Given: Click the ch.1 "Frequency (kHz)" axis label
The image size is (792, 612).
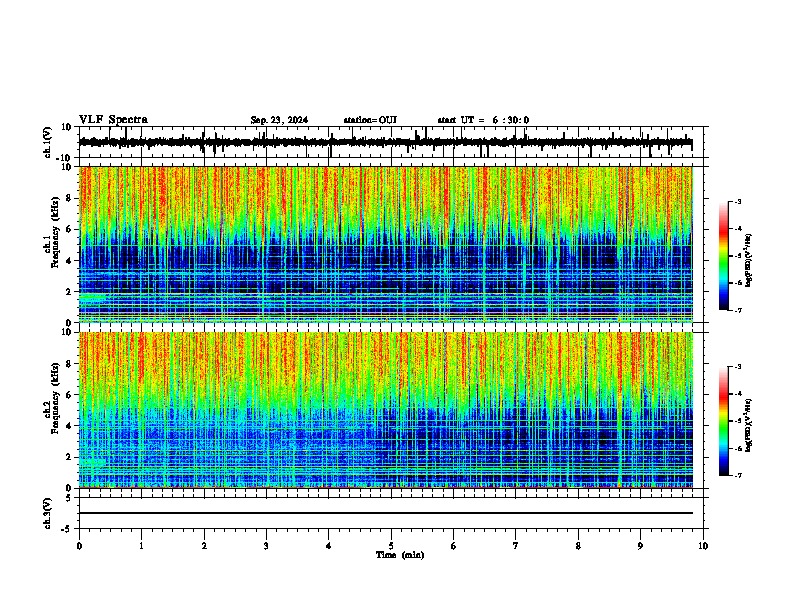Looking at the screenshot, I should tap(55, 232).
